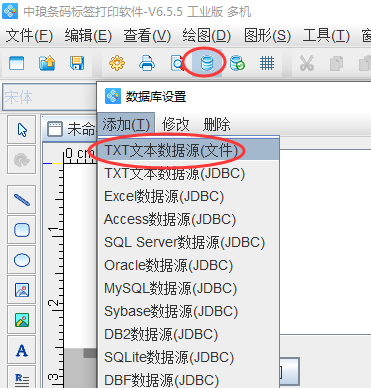
Task: Click the 宋体 font name field
Action: (49, 97)
